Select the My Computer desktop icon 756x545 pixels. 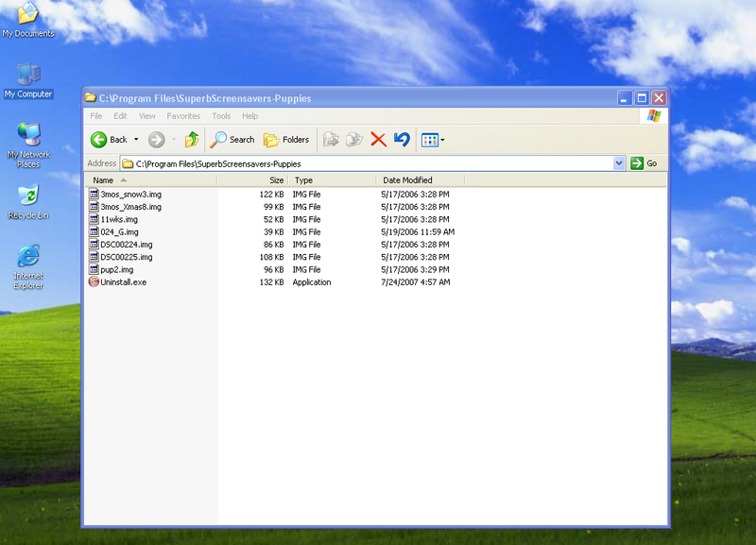point(28,81)
